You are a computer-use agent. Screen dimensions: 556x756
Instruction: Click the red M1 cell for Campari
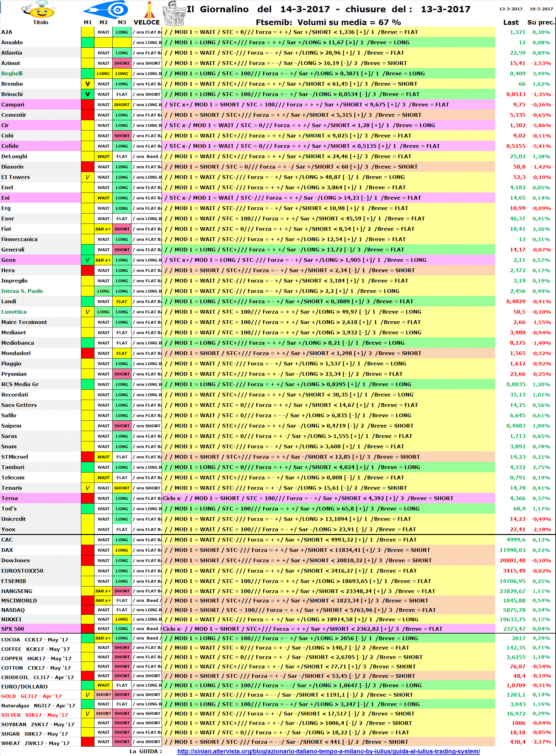[x=88, y=105]
